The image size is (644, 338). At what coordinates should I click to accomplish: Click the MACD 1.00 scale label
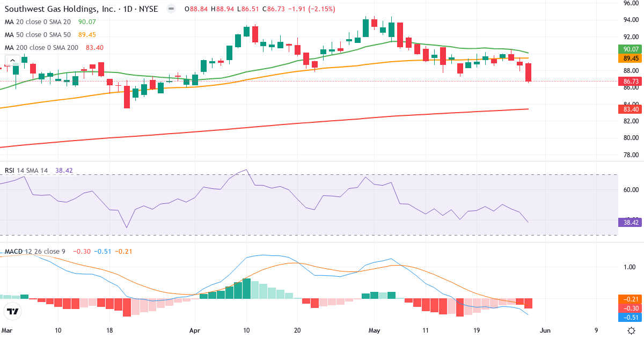(x=630, y=267)
